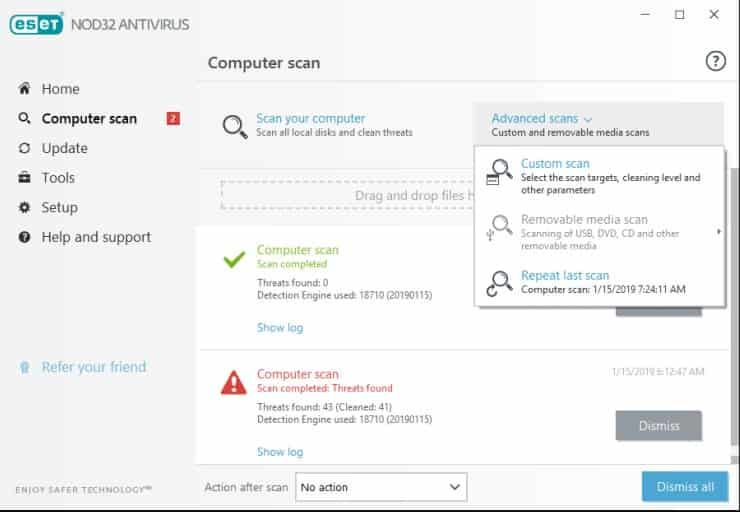Open the Tools section
Viewport: 740px width, 512px height.
pyautogui.click(x=58, y=178)
